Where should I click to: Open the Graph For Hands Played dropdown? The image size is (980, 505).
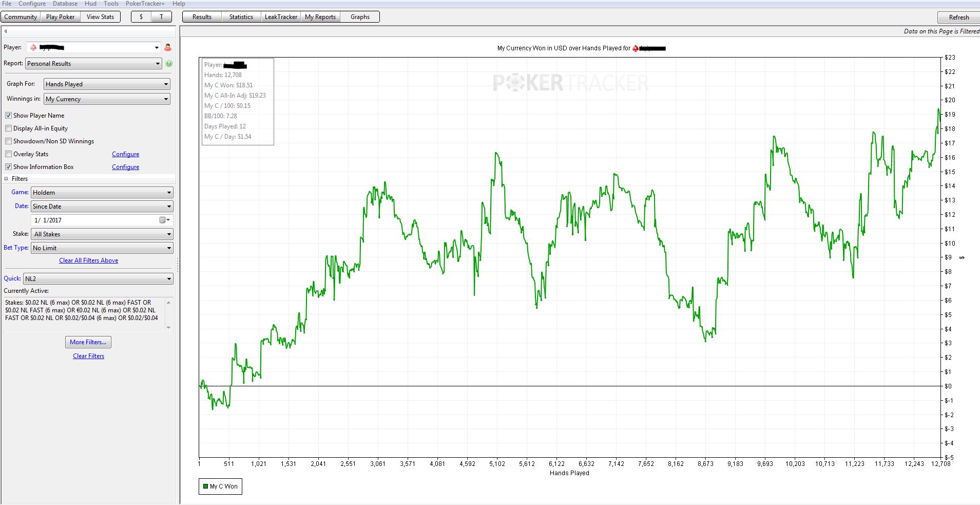107,84
